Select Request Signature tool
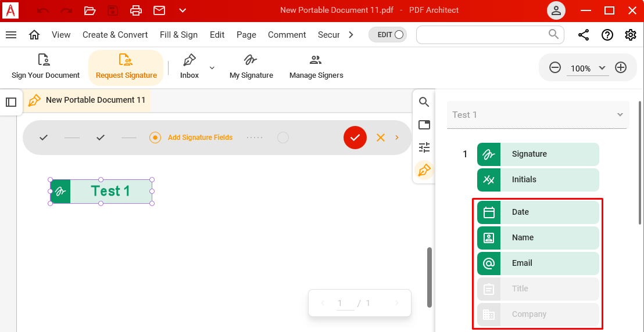The image size is (644, 332). [x=126, y=68]
